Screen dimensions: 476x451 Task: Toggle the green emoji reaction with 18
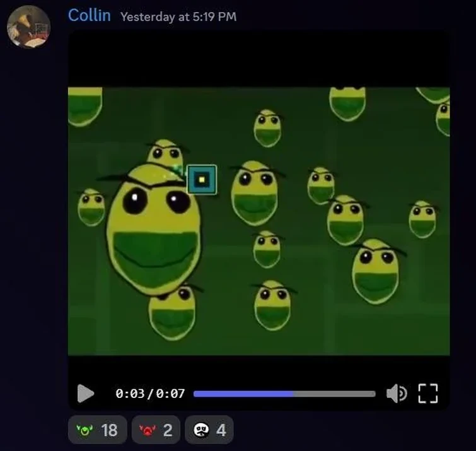(x=98, y=430)
